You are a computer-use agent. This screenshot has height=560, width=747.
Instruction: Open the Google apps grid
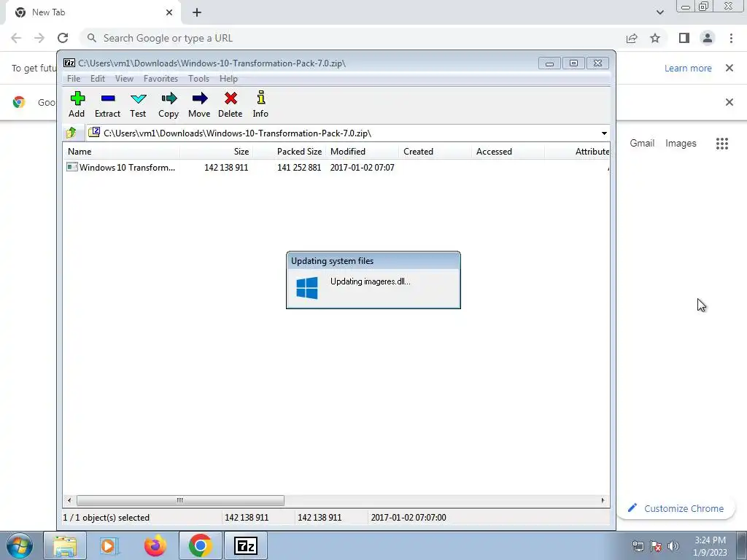tap(722, 144)
